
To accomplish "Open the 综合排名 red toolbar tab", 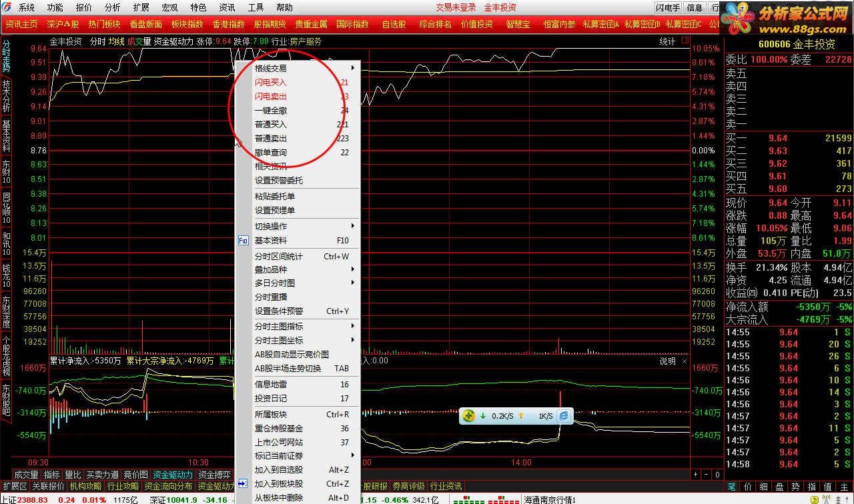I will point(435,24).
